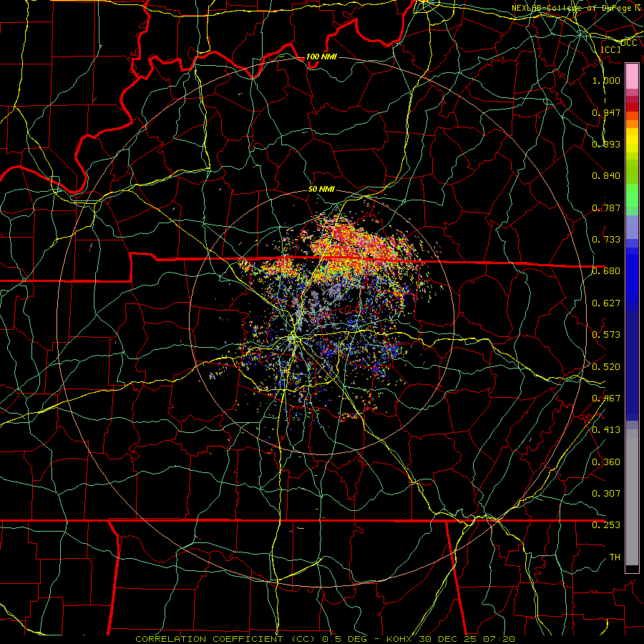The height and width of the screenshot is (644, 644).
Task: Click the "KOHX" station identifier in the caption
Action: pyautogui.click(x=400, y=639)
